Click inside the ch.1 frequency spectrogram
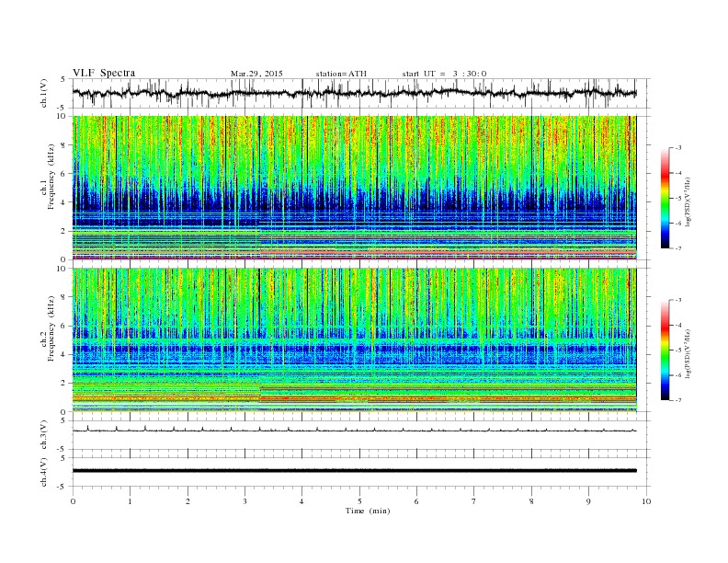728x563 pixels. click(354, 188)
